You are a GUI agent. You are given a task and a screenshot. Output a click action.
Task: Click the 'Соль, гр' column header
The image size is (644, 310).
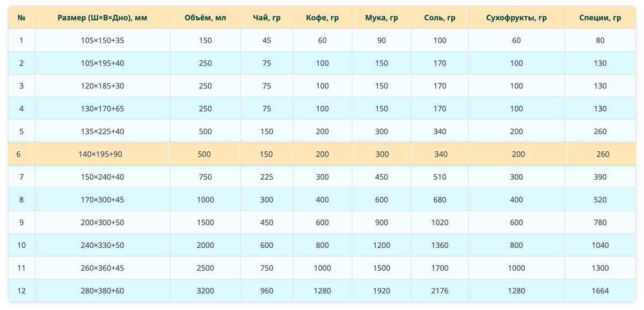pos(440,18)
